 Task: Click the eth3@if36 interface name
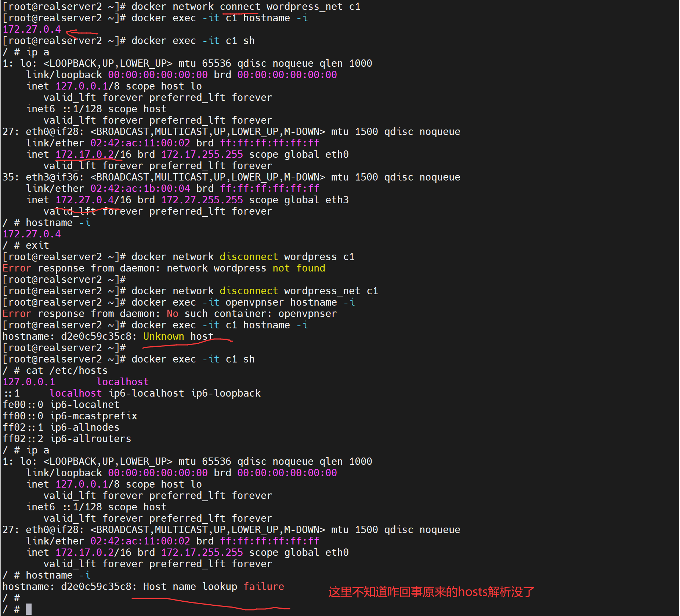click(x=54, y=177)
